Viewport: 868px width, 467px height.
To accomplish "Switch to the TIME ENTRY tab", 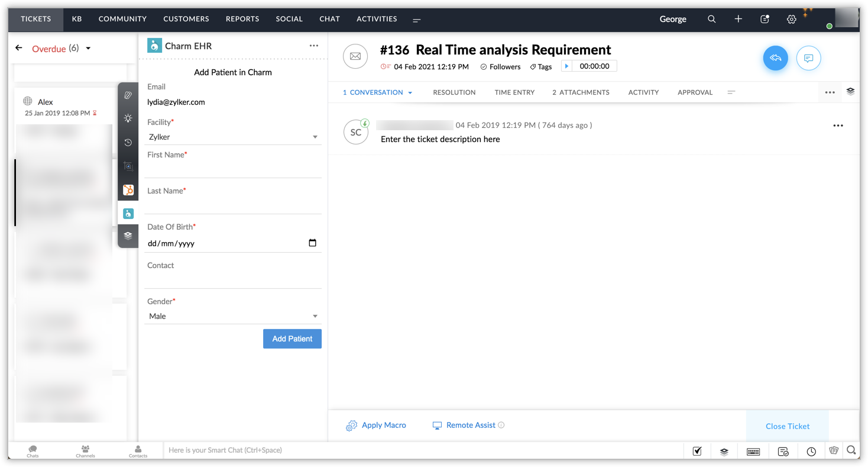I will (514, 92).
